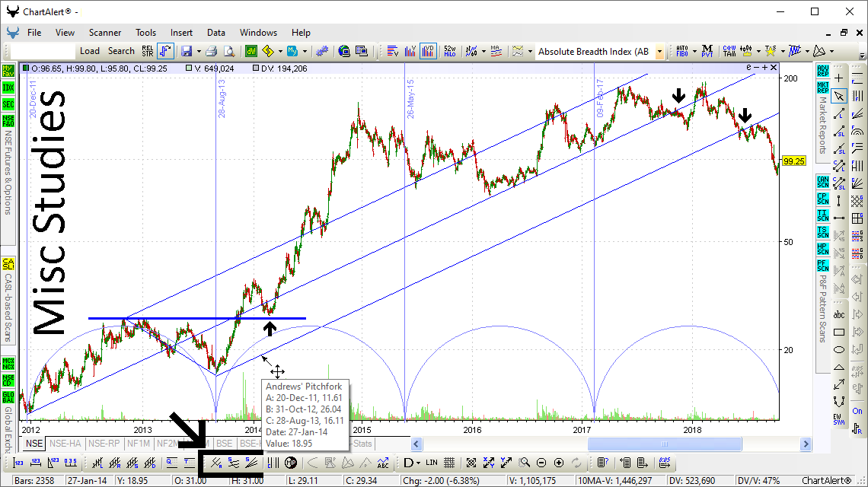
Task: Expand the % indicator dropdown arrow
Action: tap(483, 52)
